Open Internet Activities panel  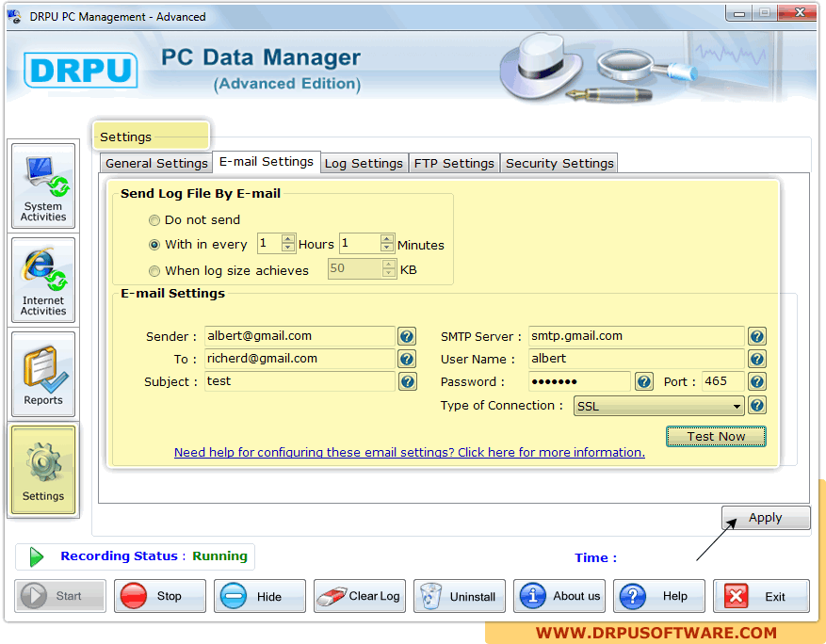[x=43, y=281]
